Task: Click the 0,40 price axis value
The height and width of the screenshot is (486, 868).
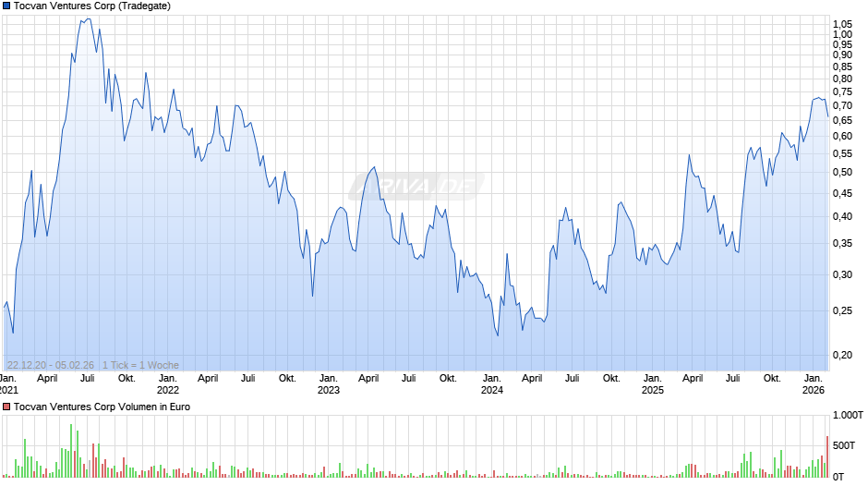Action: pyautogui.click(x=842, y=217)
